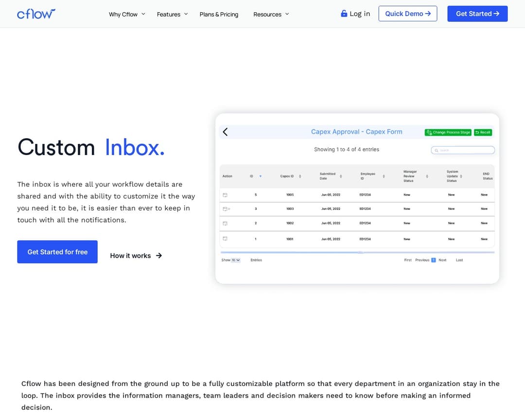Click the Previous pagination link
This screenshot has height=420, width=525.
(x=422, y=260)
